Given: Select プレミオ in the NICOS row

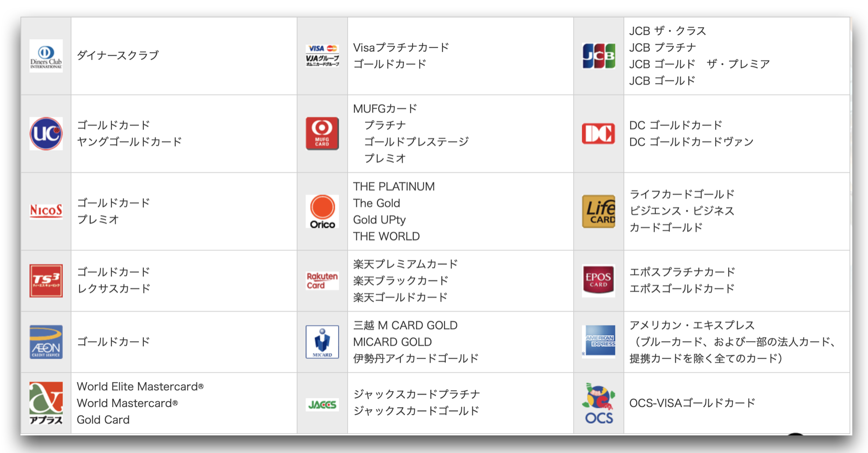Looking at the screenshot, I should coord(98,219).
